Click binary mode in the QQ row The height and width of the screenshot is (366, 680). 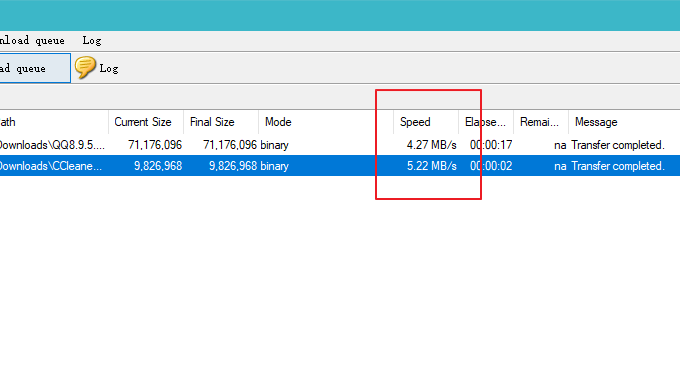(x=275, y=145)
